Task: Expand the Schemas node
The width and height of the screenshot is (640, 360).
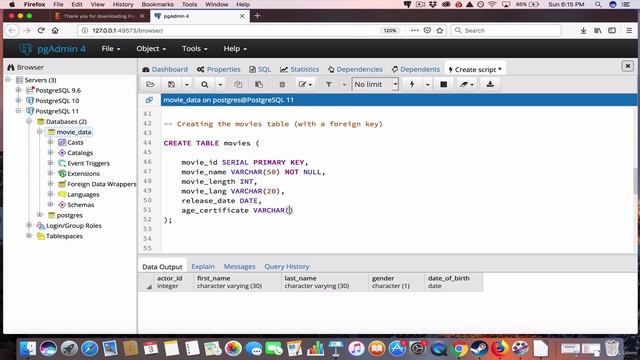Action: [x=51, y=204]
